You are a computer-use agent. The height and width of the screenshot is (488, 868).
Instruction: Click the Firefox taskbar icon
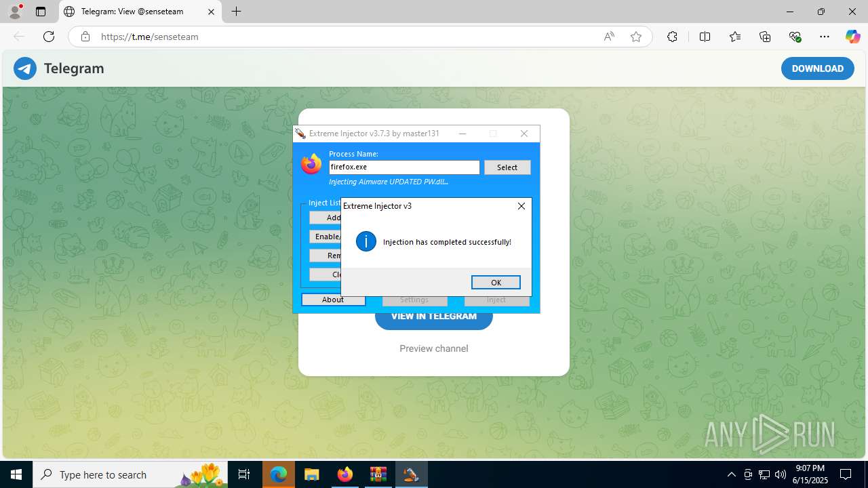[344, 474]
